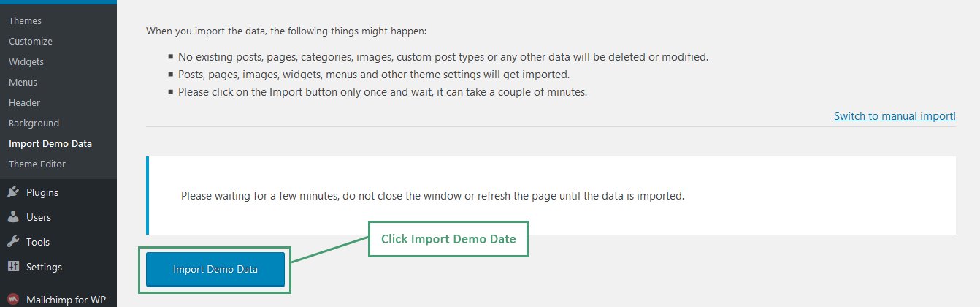The image size is (980, 307).
Task: Open the Plugins menu label
Action: (x=42, y=192)
